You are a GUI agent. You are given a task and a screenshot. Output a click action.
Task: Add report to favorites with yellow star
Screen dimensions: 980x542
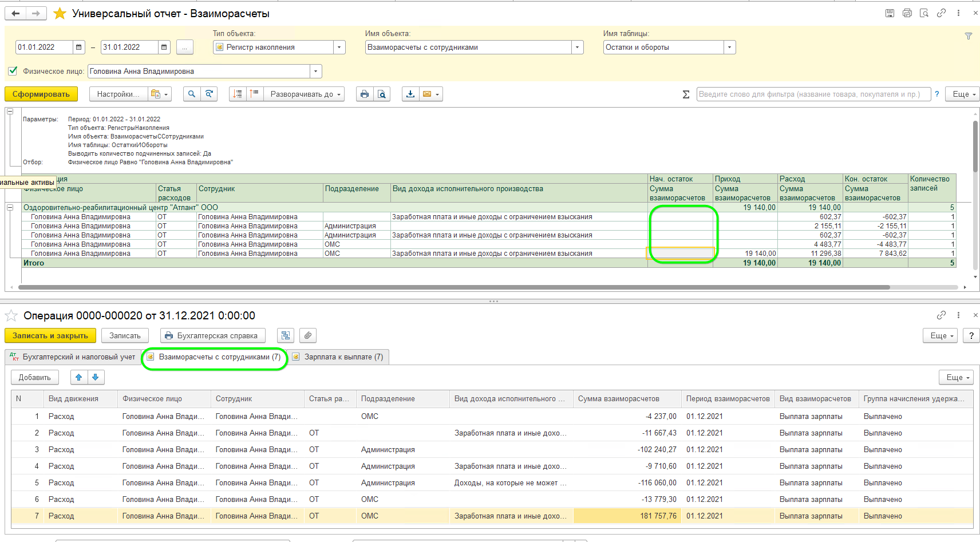60,13
